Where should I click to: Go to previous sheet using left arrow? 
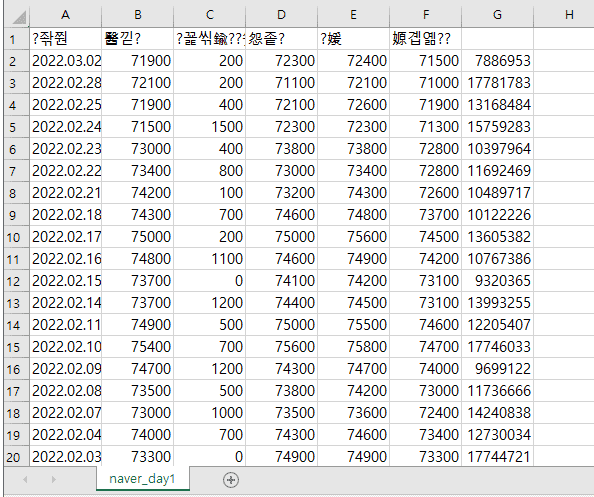tap(25, 480)
